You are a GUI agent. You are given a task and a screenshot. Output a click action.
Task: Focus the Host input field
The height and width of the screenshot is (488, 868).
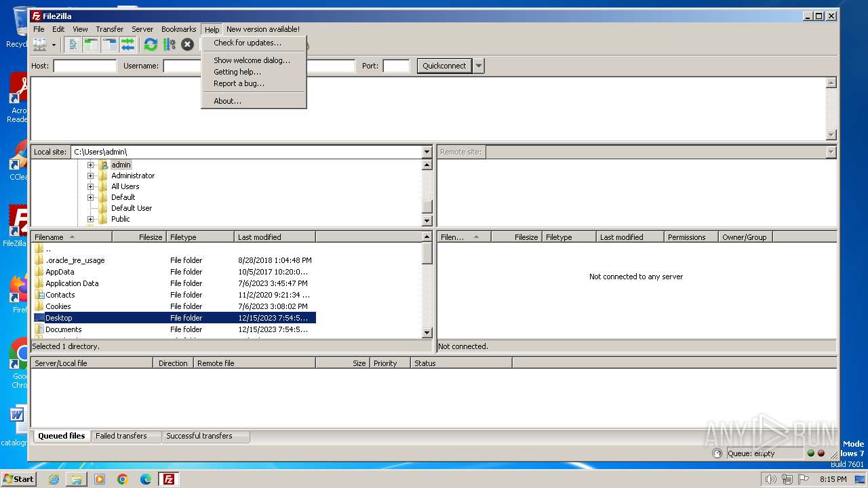85,66
